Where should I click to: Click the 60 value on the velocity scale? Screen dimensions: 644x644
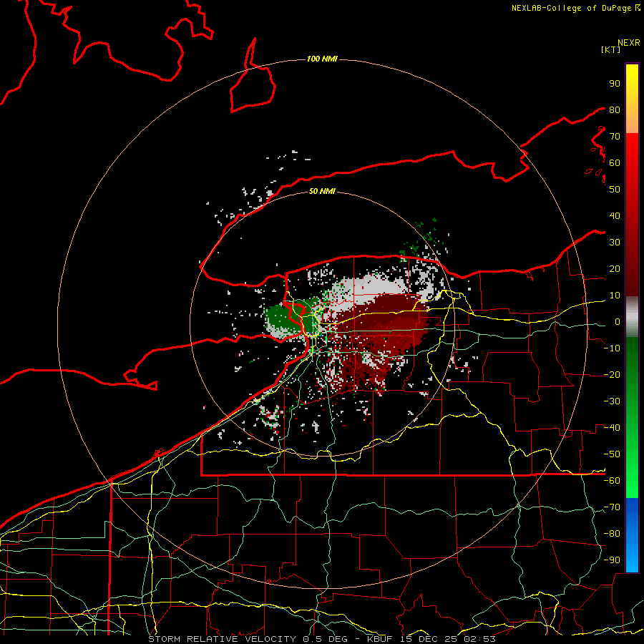(615, 162)
